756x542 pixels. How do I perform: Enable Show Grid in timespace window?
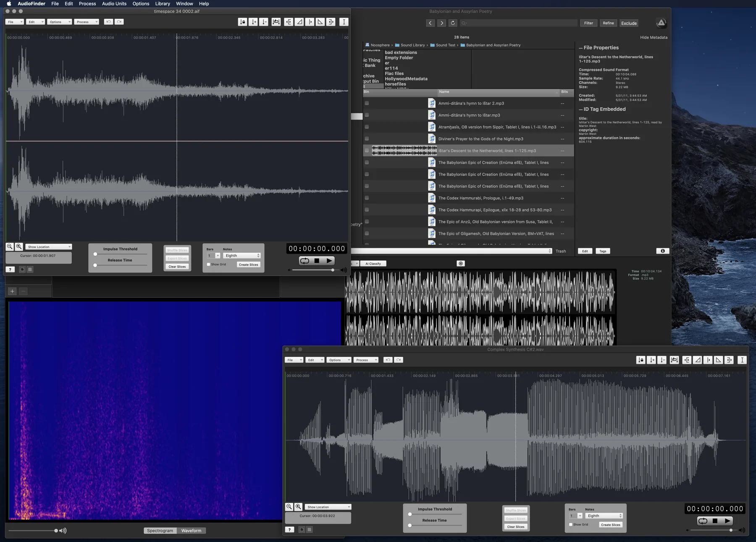point(208,264)
